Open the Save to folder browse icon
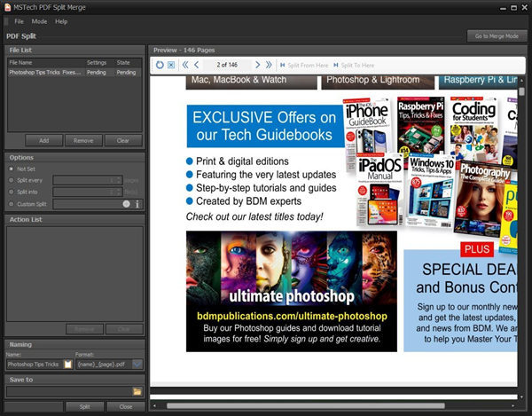Screen dimensions: 532x416 pyautogui.click(x=137, y=391)
